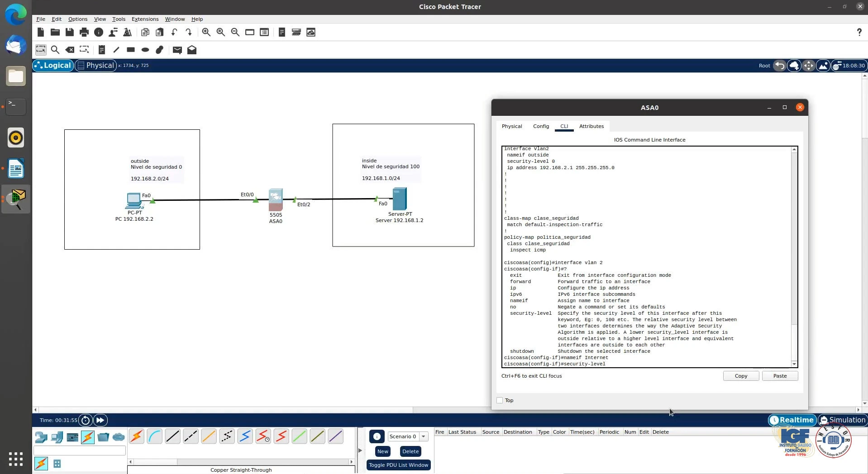868x474 pixels.
Task: Expand the PDU panel arrow handle
Action: [x=360, y=450]
